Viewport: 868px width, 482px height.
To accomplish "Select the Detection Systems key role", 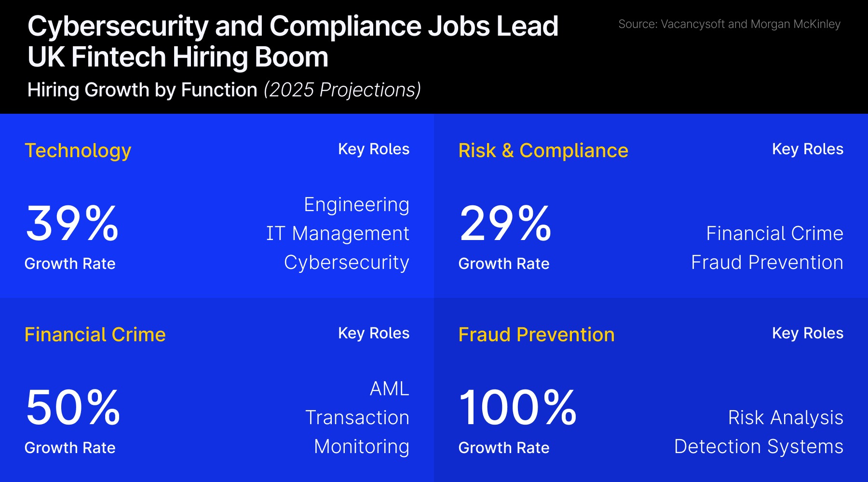I will coord(759,447).
